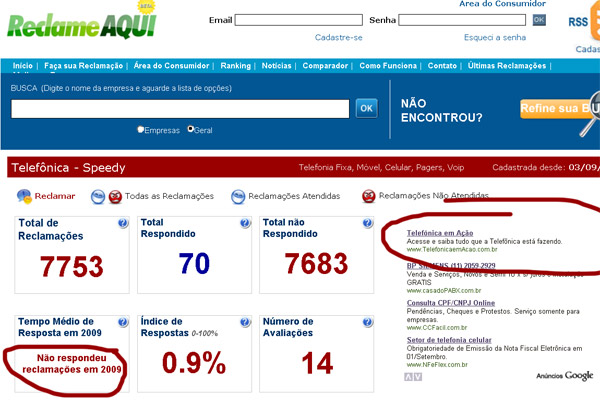Click the Reclamar speech bubble icon
Viewport: 600px width, 405px height.
[24, 196]
